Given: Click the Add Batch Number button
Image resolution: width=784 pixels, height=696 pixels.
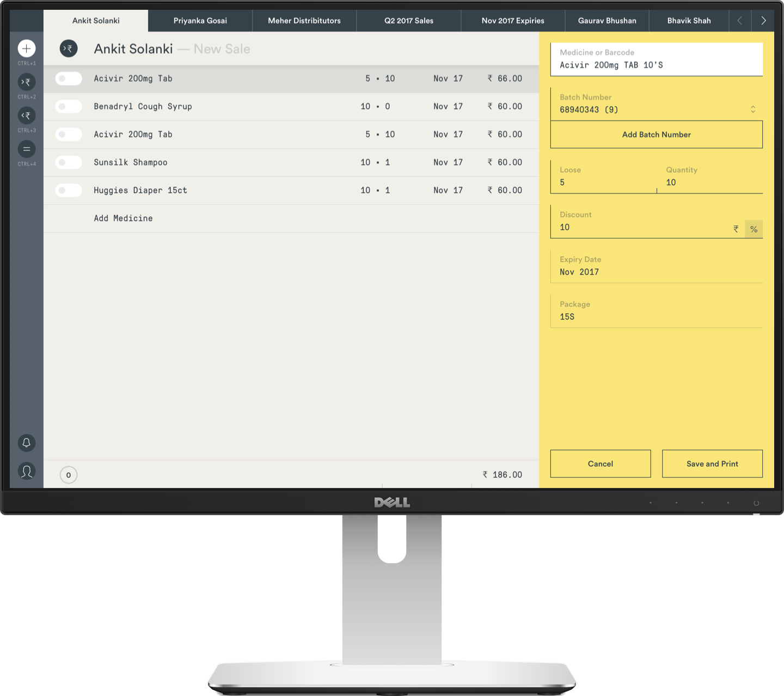Looking at the screenshot, I should click(657, 135).
